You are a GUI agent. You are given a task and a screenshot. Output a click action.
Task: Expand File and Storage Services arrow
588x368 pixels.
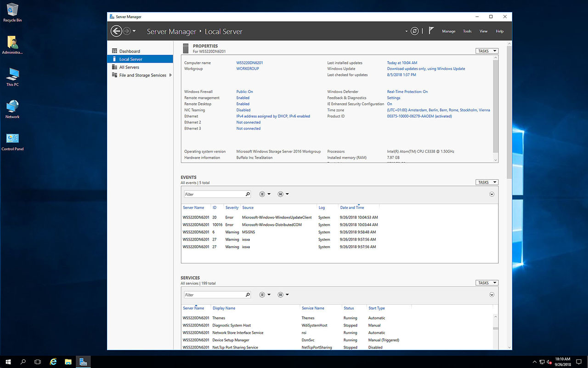pos(170,75)
